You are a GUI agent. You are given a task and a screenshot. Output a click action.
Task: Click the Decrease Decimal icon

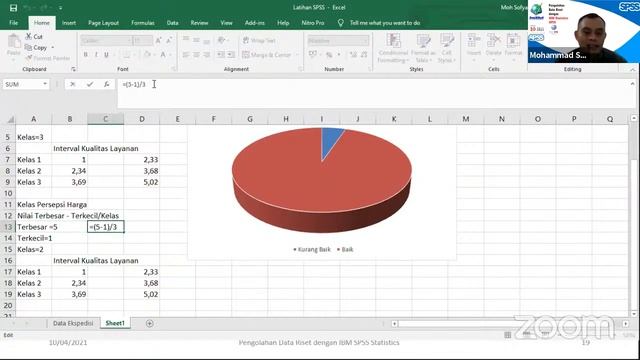pyautogui.click(x=364, y=55)
